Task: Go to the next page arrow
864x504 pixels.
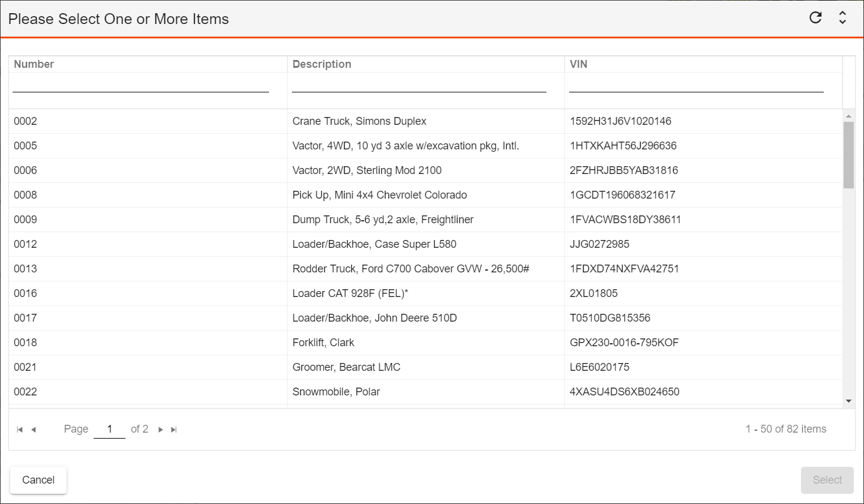Action: (160, 430)
